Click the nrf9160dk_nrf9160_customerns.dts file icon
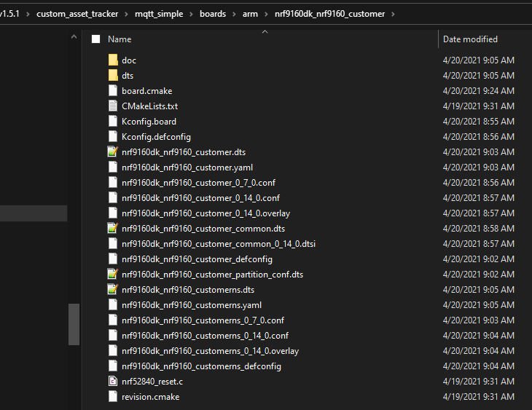Image resolution: width=532 pixels, height=410 pixels. (x=113, y=290)
